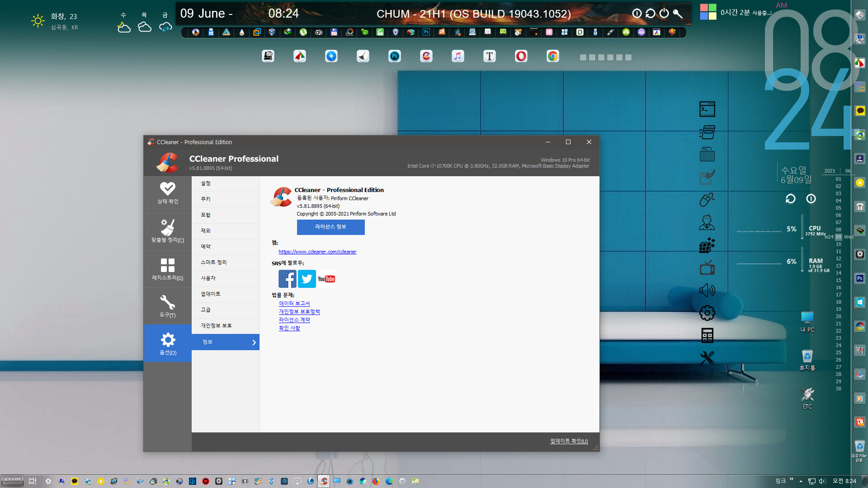The width and height of the screenshot is (868, 488).
Task: Open the 맞춤형 정리 custom clean section
Action: pyautogui.click(x=168, y=231)
